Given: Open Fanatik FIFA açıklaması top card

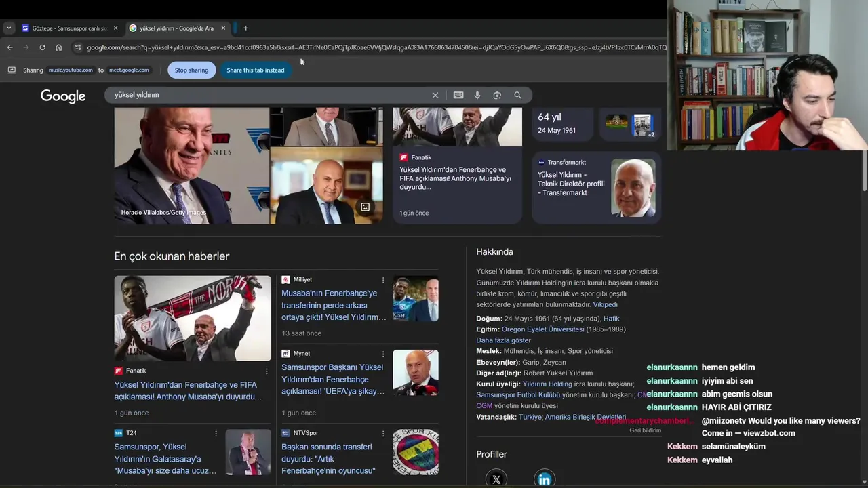Looking at the screenshot, I should point(457,165).
